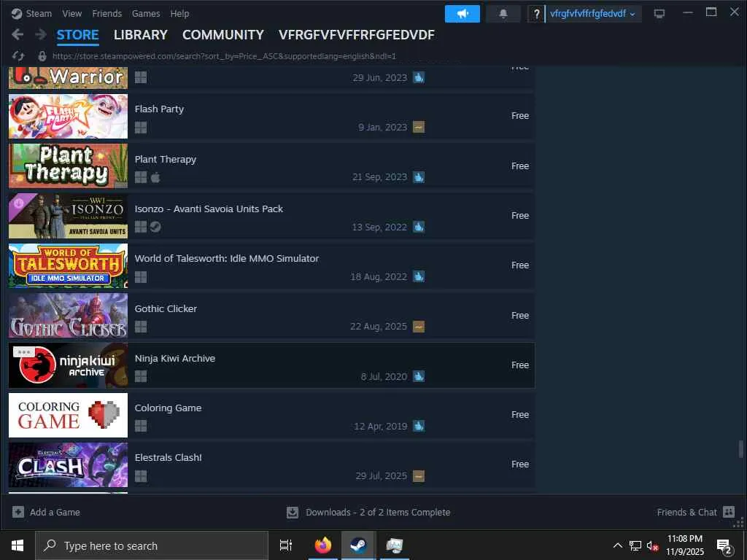747x560 pixels.
Task: Click the Ninja Kiwi Archive thumbnail
Action: (68, 365)
